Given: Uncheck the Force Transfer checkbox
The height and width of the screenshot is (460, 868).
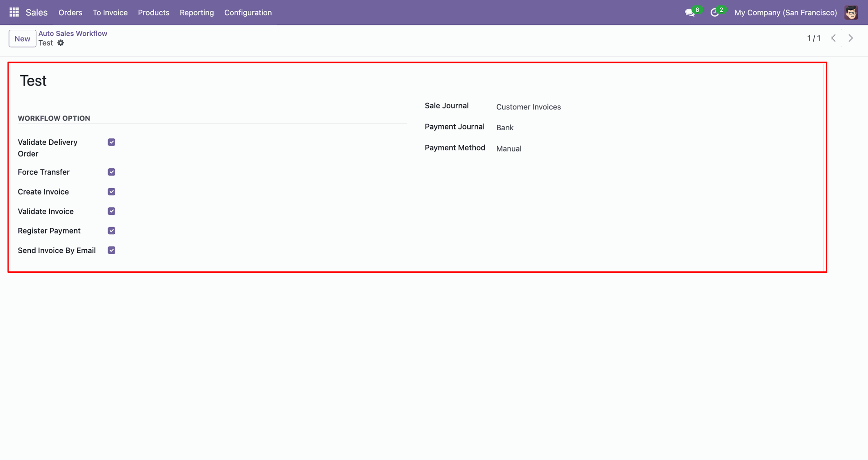Looking at the screenshot, I should point(112,172).
